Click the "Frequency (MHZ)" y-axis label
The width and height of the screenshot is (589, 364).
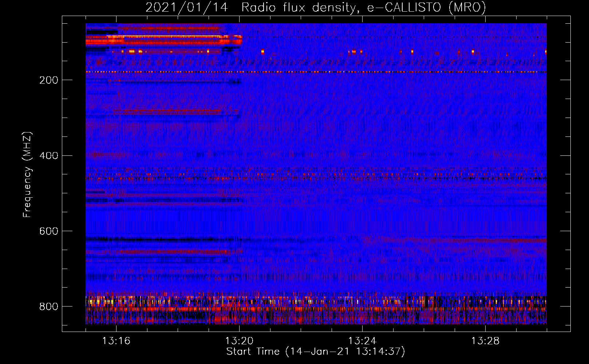pos(27,174)
